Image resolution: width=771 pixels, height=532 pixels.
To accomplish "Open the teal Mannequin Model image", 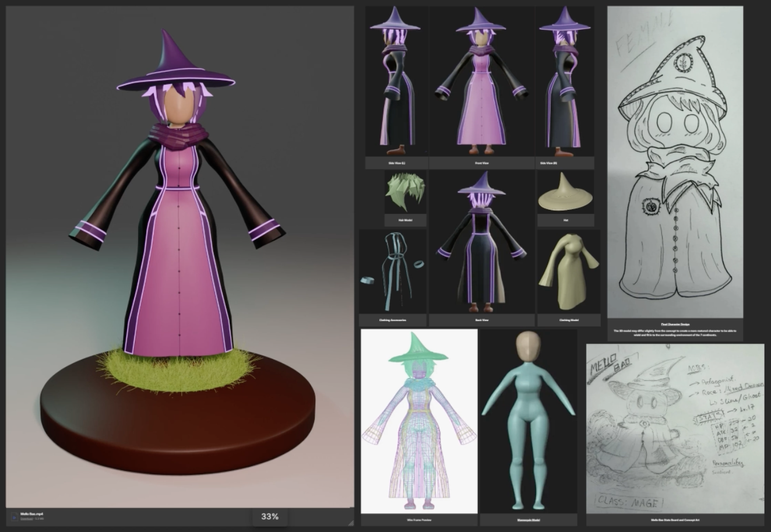I will 529,421.
